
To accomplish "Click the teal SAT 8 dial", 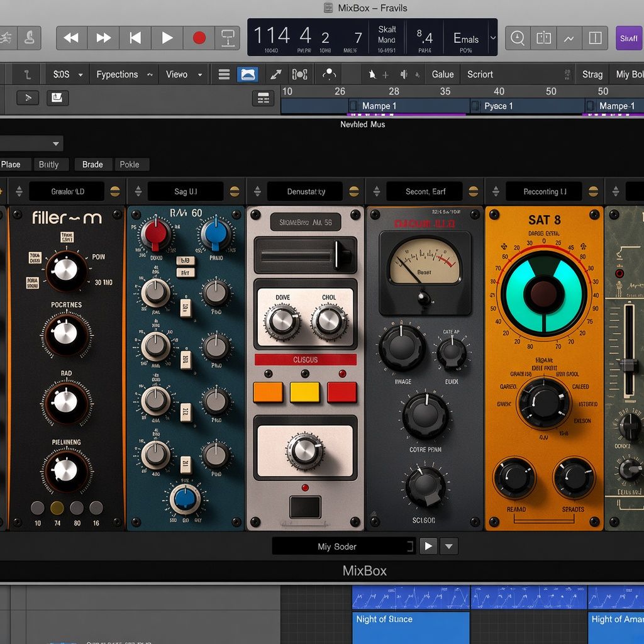I will click(544, 294).
